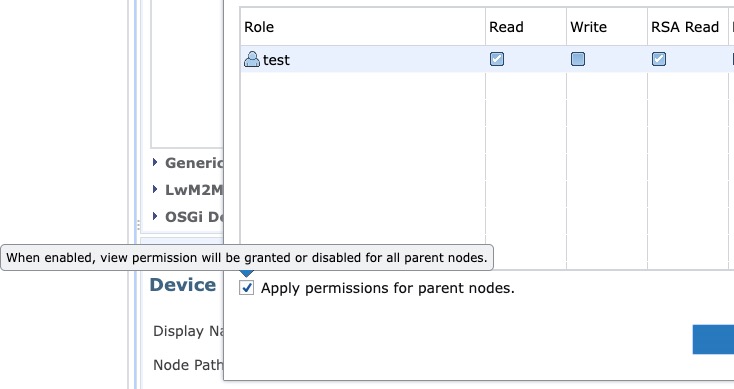Toggle Read permission for test role
Image resolution: width=734 pixels, height=389 pixels.
497,59
